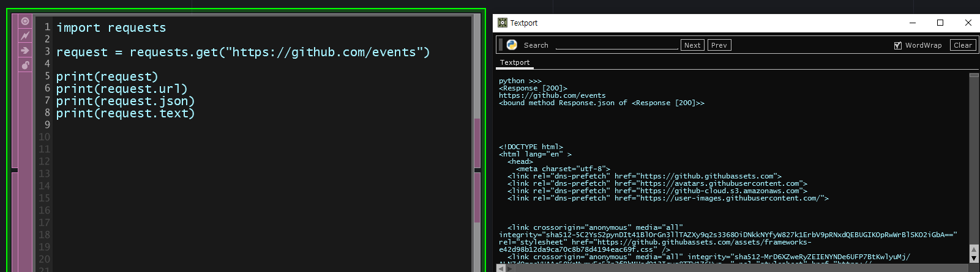Click the avatars.githubusercontent.com dns-prefetch line

(657, 183)
